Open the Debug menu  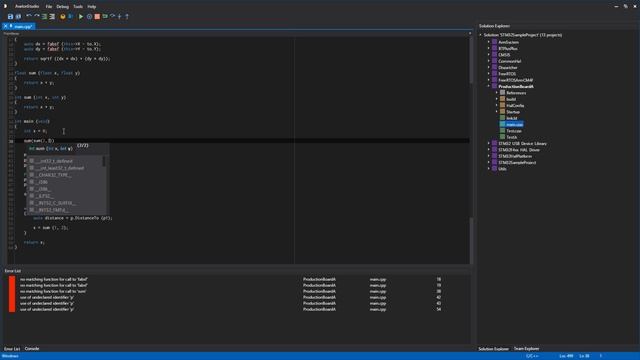62,7
